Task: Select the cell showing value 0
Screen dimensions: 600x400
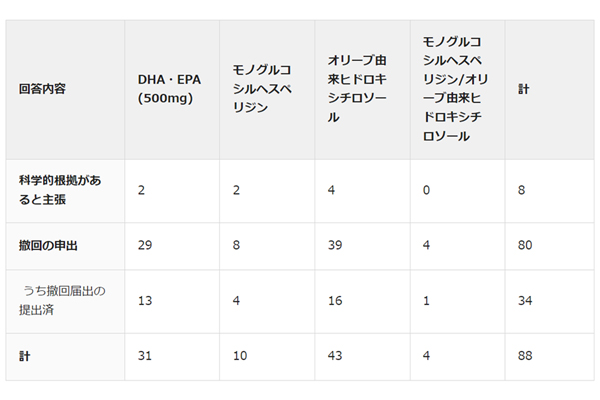Action: (x=427, y=189)
